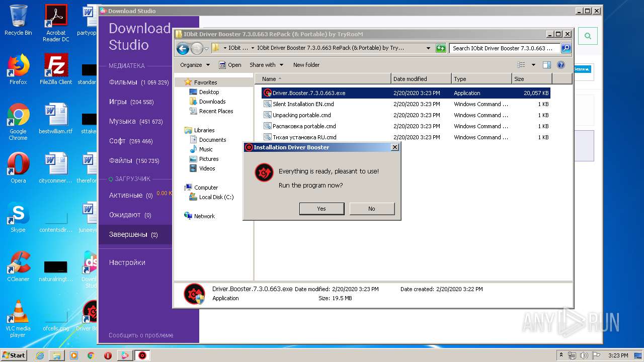This screenshot has height=362, width=644.
Task: Select Silent Installation EN.cmd file
Action: click(x=406, y=104)
